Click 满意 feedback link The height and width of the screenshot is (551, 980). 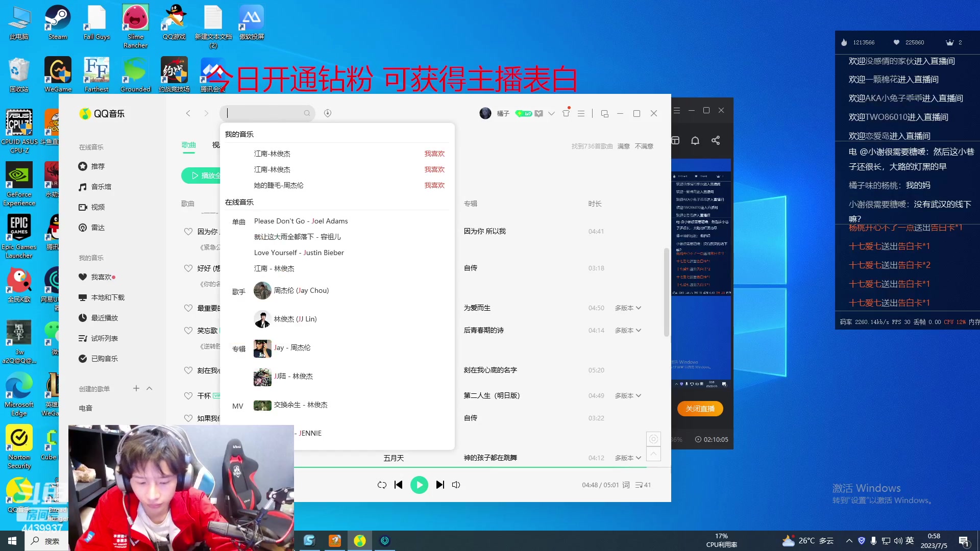[623, 146]
